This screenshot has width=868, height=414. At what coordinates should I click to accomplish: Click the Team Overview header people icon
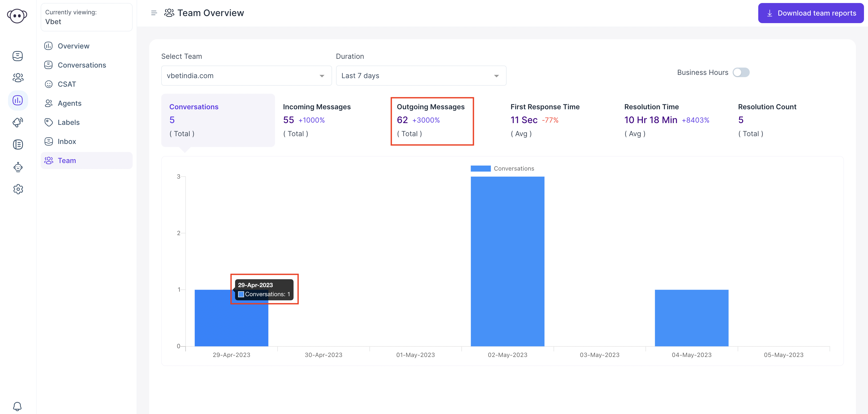coord(169,13)
